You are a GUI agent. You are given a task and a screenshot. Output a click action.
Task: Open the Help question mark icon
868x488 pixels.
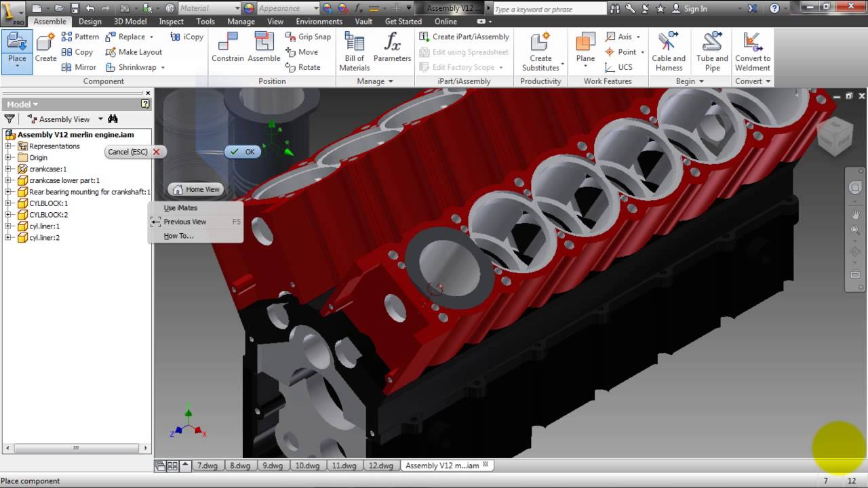pyautogui.click(x=775, y=8)
